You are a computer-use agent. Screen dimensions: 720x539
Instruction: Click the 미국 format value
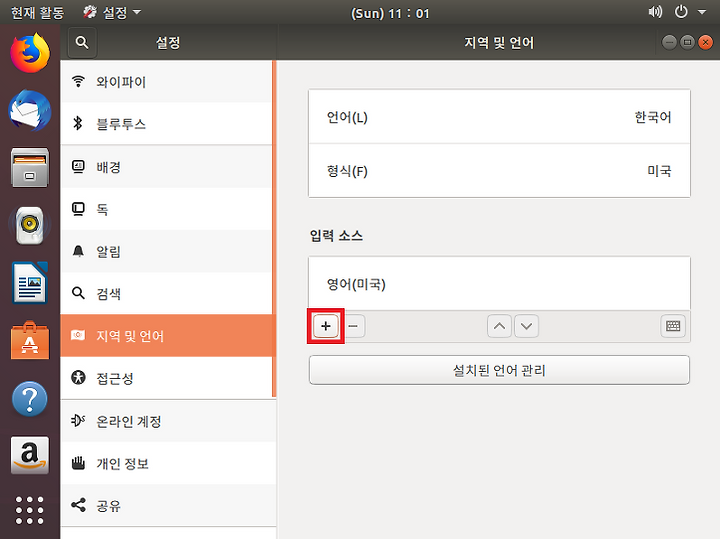point(659,171)
